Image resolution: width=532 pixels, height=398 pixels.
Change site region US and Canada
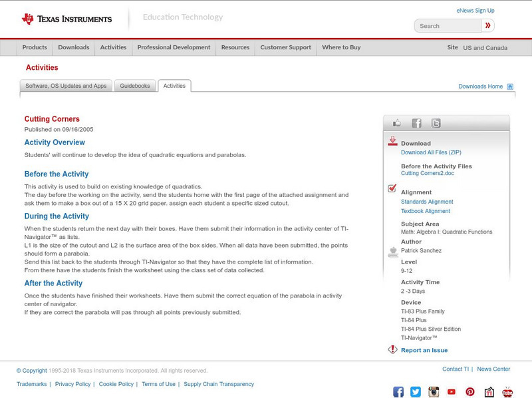485,48
